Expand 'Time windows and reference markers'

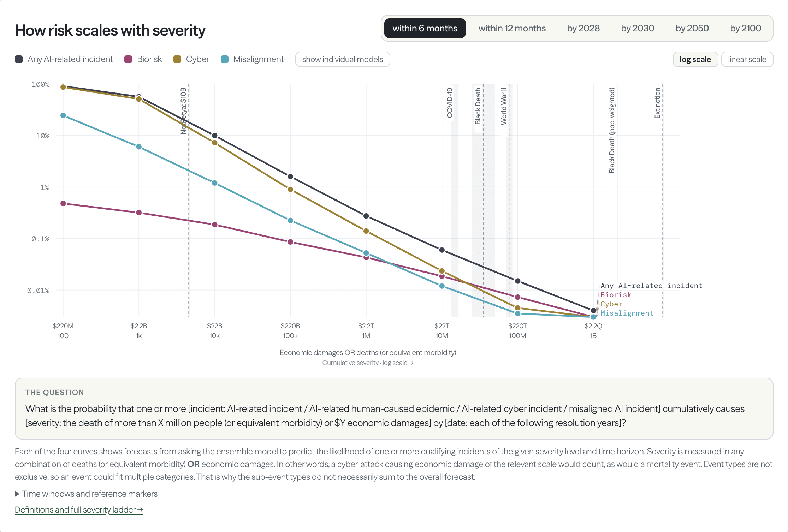pos(86,494)
